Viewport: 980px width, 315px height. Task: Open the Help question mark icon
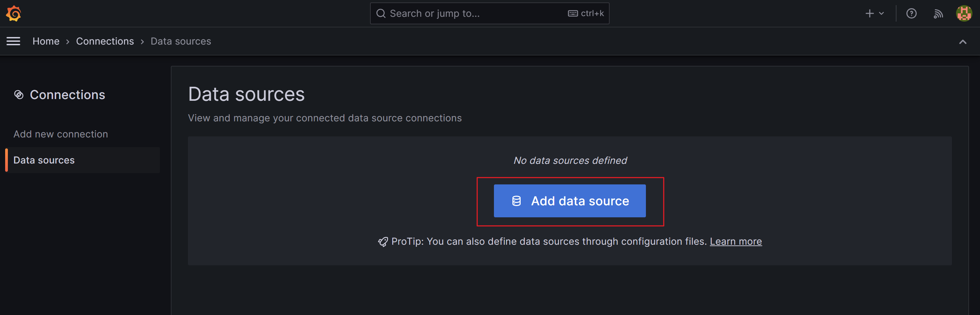911,14
